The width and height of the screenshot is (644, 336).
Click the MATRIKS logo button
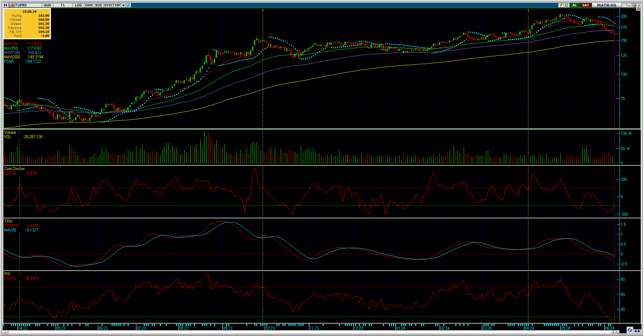coord(607,5)
